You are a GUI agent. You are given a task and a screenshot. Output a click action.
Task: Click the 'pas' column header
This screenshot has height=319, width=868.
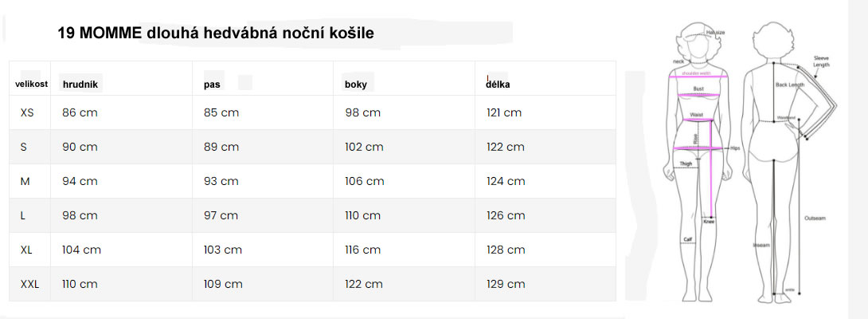(212, 84)
